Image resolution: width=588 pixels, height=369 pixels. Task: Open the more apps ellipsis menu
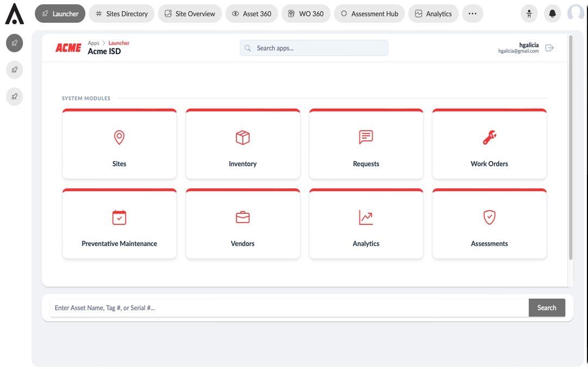tap(473, 13)
